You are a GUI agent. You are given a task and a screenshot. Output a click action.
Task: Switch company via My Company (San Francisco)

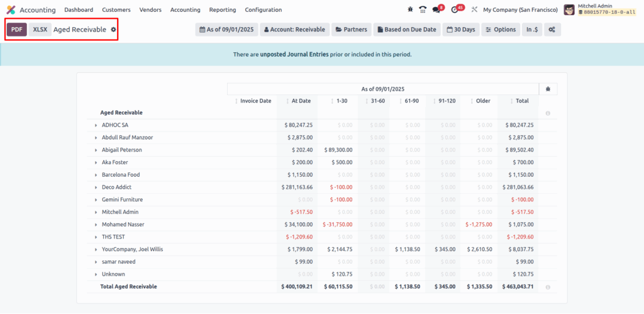click(520, 9)
